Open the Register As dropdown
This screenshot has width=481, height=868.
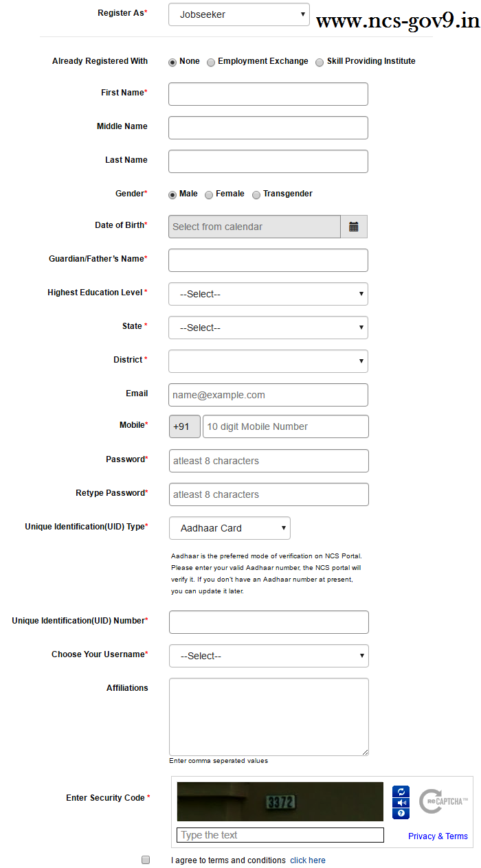pyautogui.click(x=239, y=14)
